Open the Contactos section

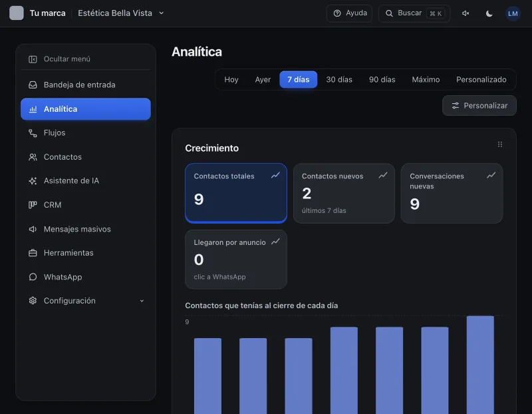click(86, 157)
